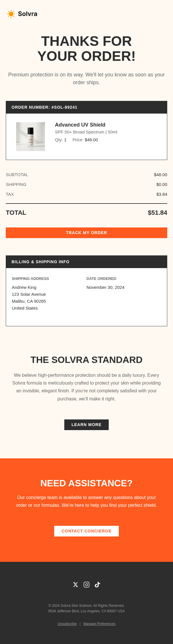
Task: Click the November 30, 2024 order date
Action: [106, 287]
